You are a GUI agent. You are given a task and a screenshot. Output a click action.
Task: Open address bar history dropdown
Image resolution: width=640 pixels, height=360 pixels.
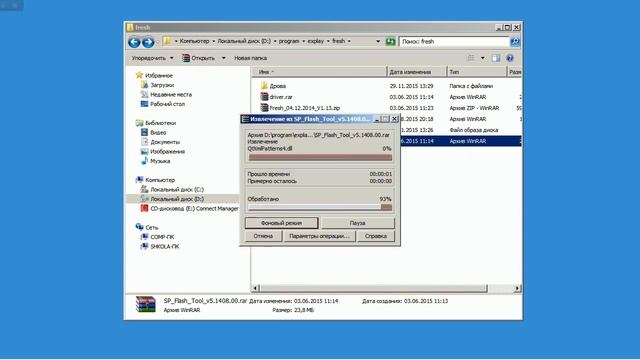tap(378, 41)
